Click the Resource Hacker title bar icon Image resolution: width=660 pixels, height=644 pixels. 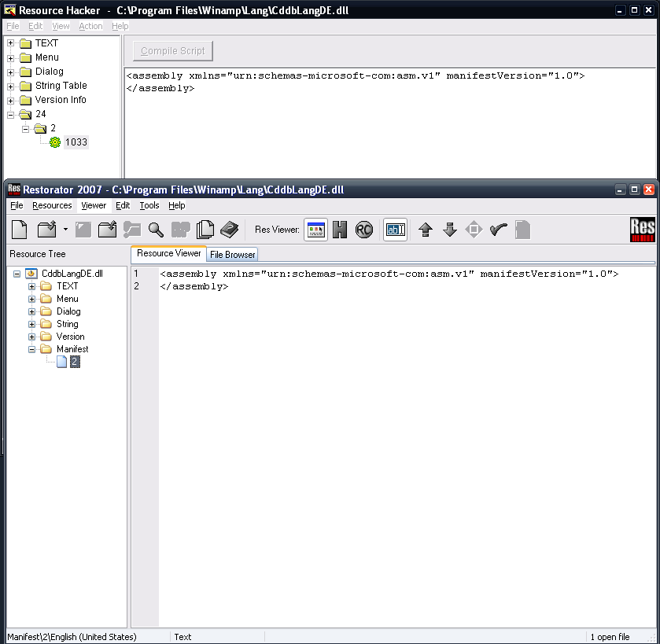click(x=9, y=10)
